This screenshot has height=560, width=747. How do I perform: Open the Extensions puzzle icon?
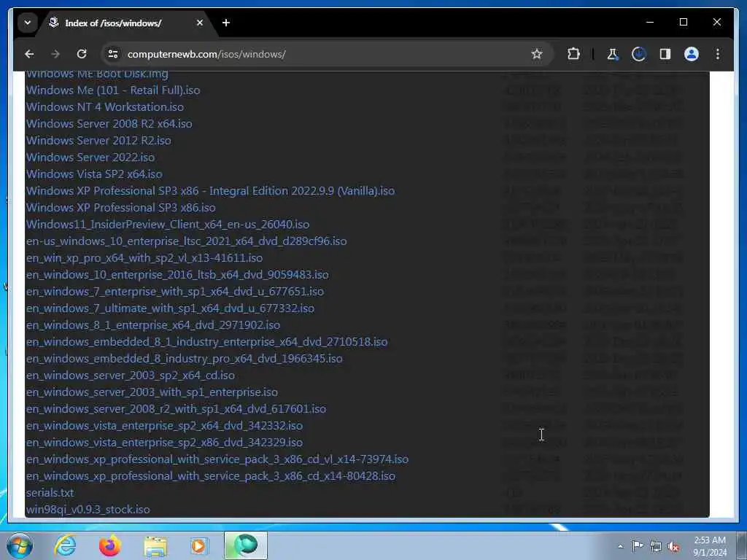[x=573, y=54]
